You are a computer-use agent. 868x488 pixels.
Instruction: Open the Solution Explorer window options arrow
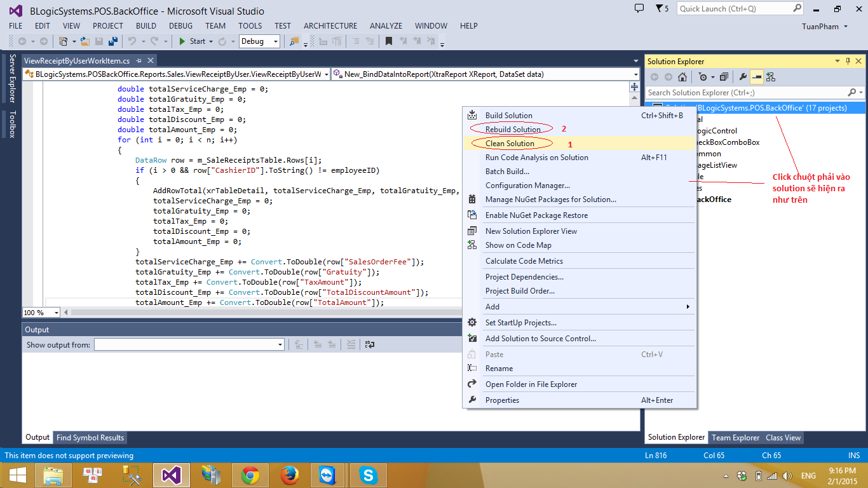click(x=837, y=61)
